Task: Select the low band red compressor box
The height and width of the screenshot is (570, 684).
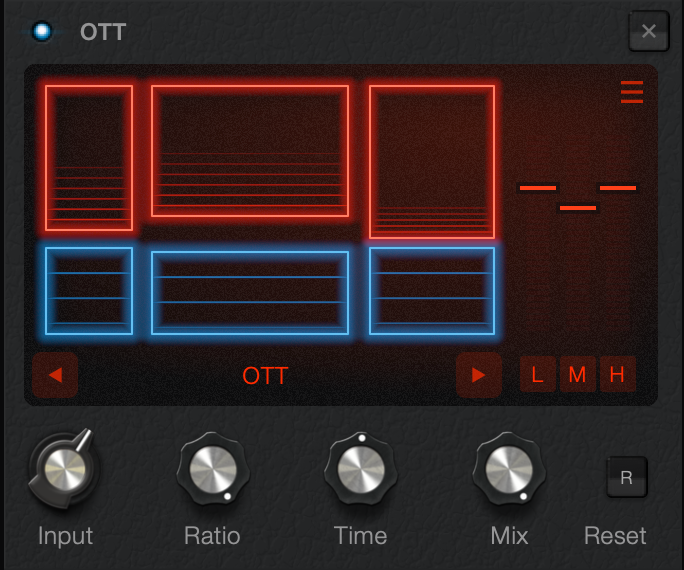Action: 89,158
